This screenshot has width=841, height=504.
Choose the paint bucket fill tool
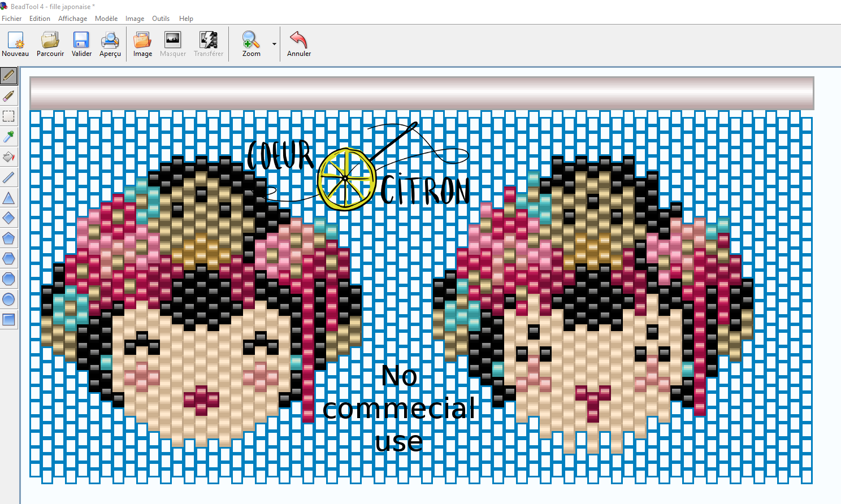tap(8, 157)
